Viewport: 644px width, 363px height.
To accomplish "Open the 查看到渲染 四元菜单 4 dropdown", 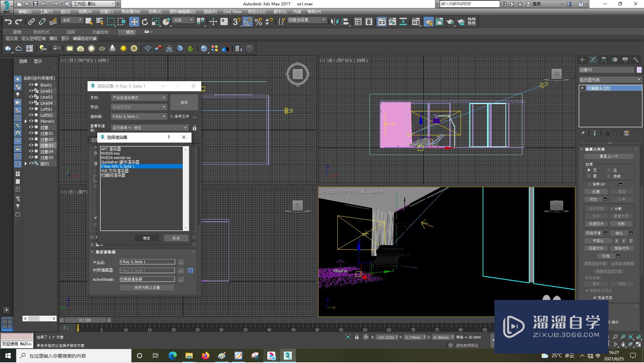I will (150, 128).
